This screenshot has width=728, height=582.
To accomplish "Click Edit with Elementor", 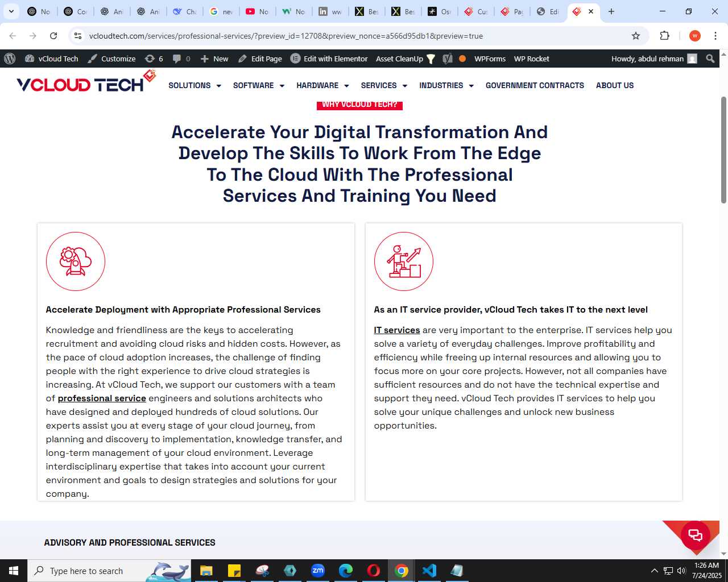I will click(x=329, y=59).
